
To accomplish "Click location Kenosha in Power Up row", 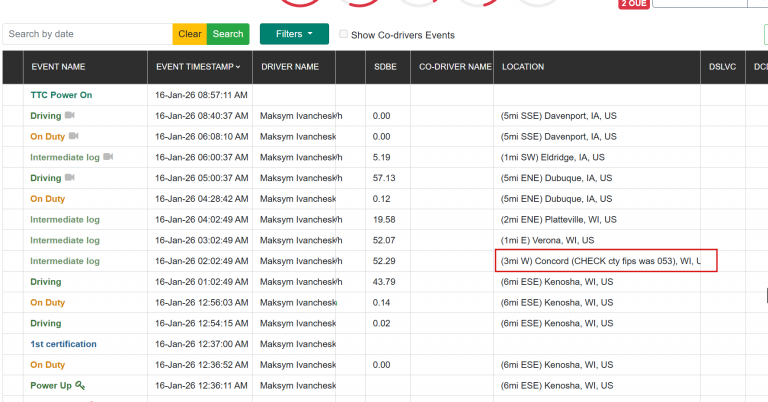I will pyautogui.click(x=557, y=385).
